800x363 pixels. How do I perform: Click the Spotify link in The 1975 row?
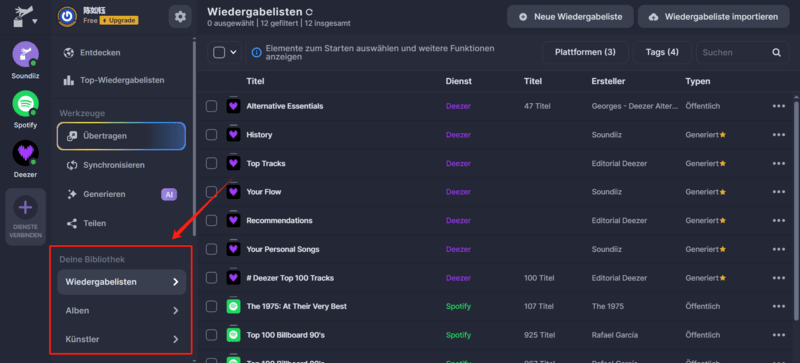point(458,306)
